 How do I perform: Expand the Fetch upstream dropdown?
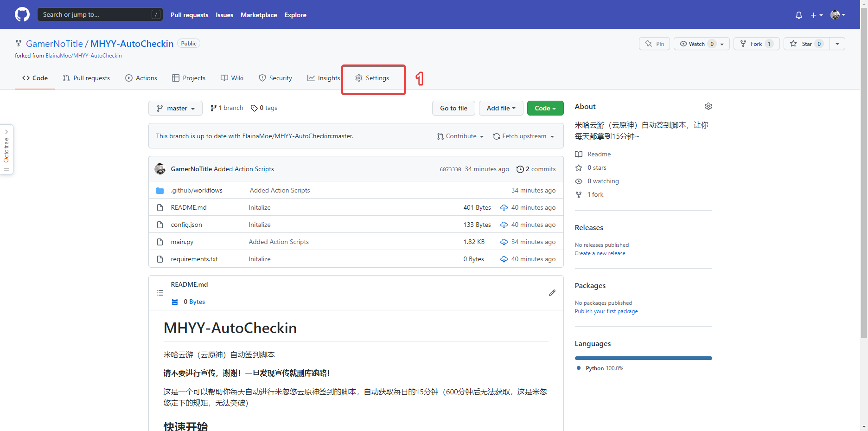pos(523,136)
